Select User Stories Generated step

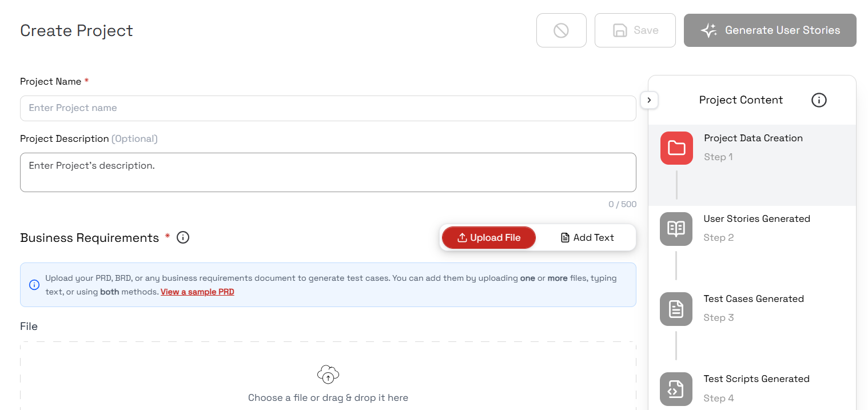[x=752, y=246]
